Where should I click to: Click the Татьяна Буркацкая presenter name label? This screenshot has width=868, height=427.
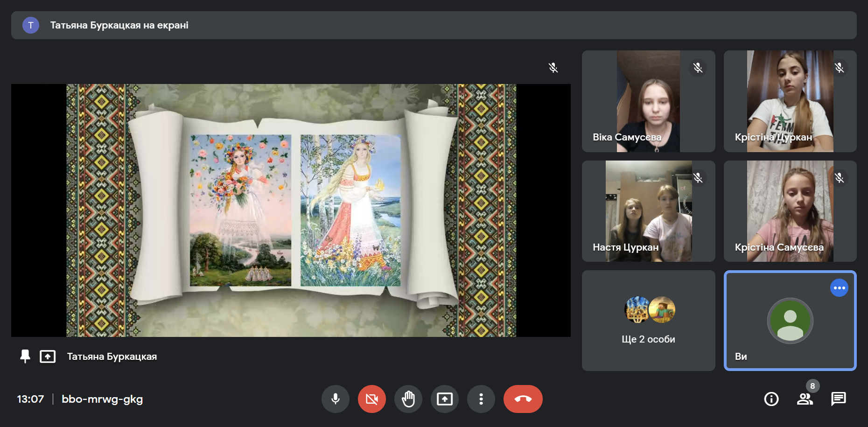(x=112, y=357)
